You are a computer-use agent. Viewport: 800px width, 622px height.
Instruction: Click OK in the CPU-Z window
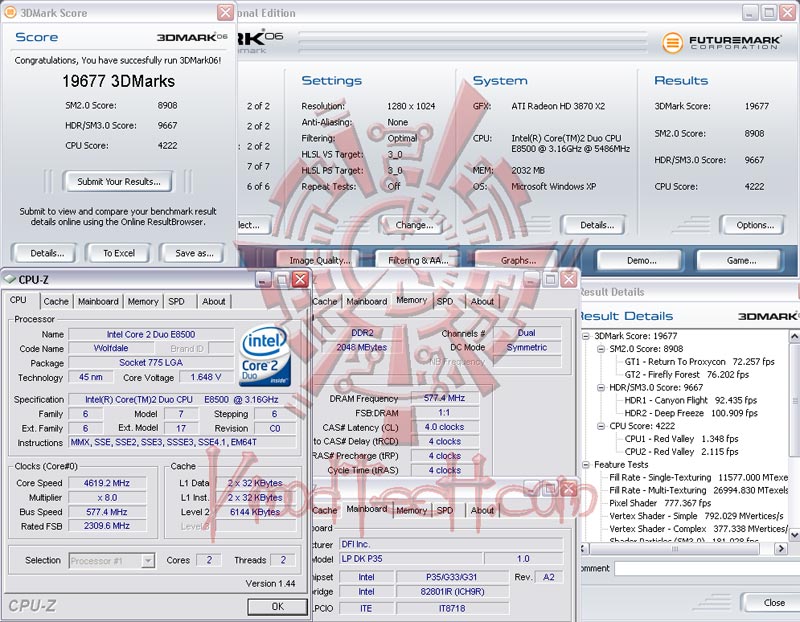click(277, 606)
